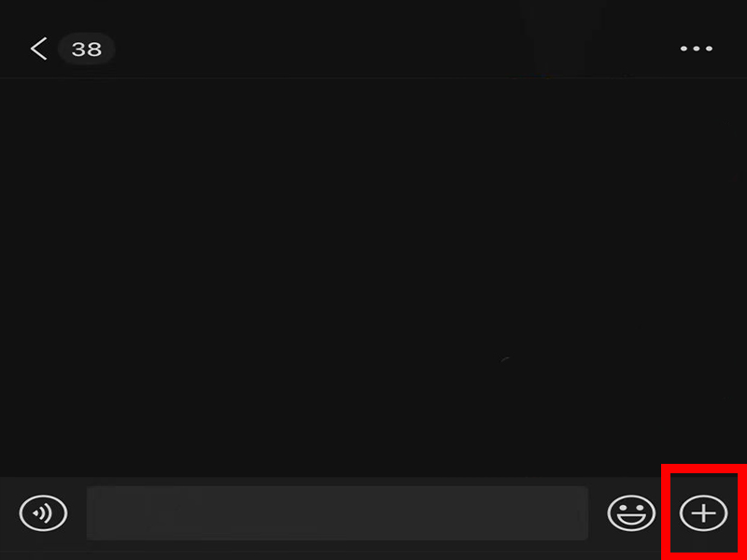Select the smiley face icon
Viewport: 747px width, 560px height.
[x=631, y=512]
